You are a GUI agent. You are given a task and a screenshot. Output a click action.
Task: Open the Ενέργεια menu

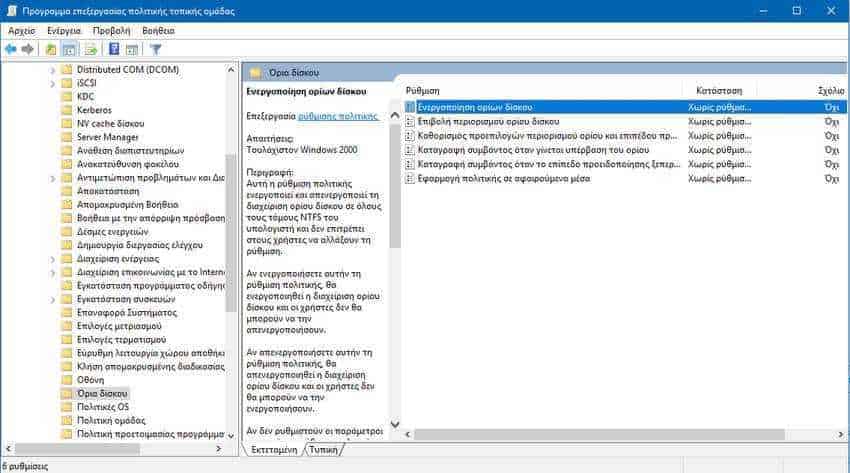pyautogui.click(x=64, y=31)
